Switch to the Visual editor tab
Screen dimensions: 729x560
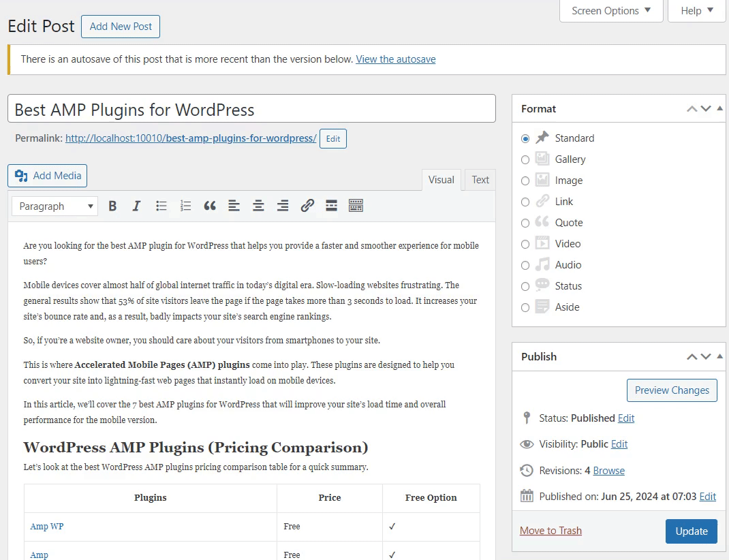(x=441, y=180)
